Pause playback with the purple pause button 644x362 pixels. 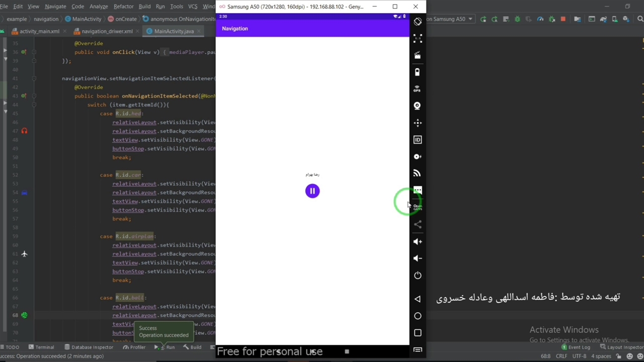point(312,191)
